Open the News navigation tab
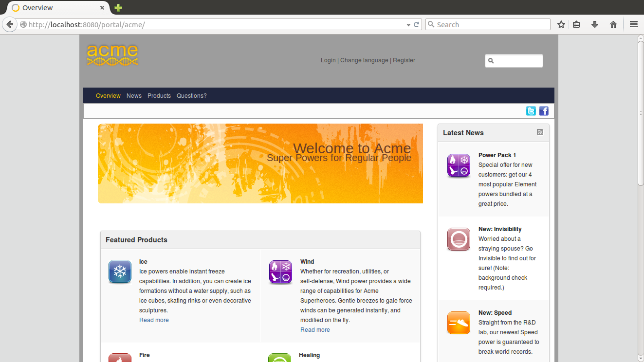 tap(134, 96)
